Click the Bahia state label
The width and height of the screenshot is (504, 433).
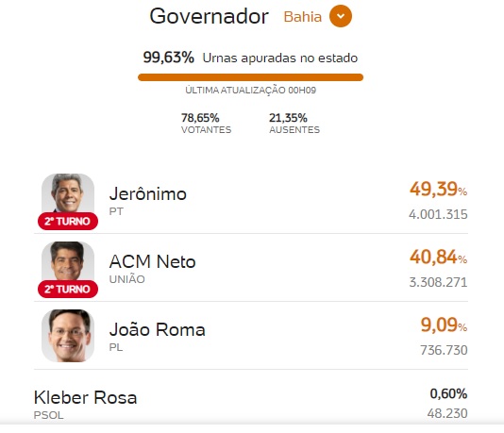(302, 17)
